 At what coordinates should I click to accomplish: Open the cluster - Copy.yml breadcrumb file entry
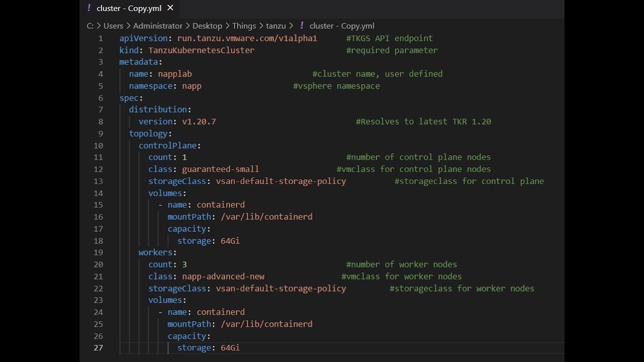342,26
